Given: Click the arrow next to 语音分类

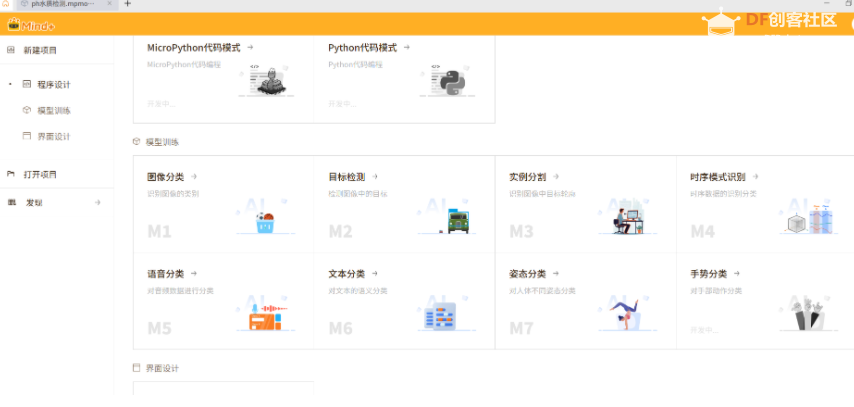Looking at the screenshot, I should point(194,274).
